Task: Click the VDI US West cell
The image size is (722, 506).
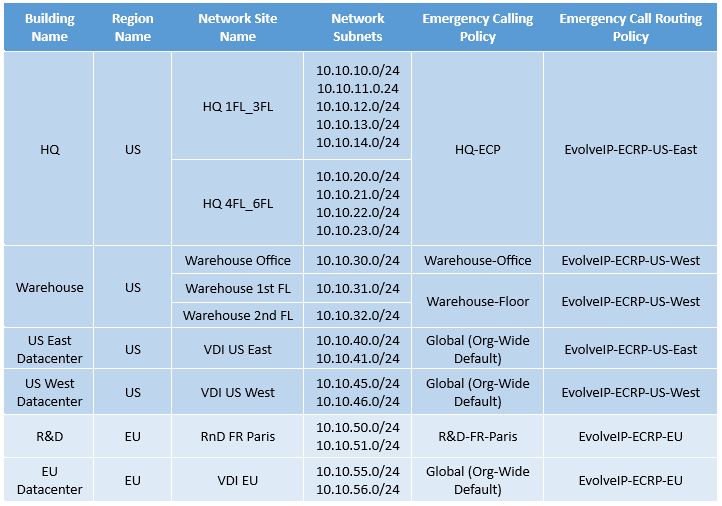Action: click(238, 392)
